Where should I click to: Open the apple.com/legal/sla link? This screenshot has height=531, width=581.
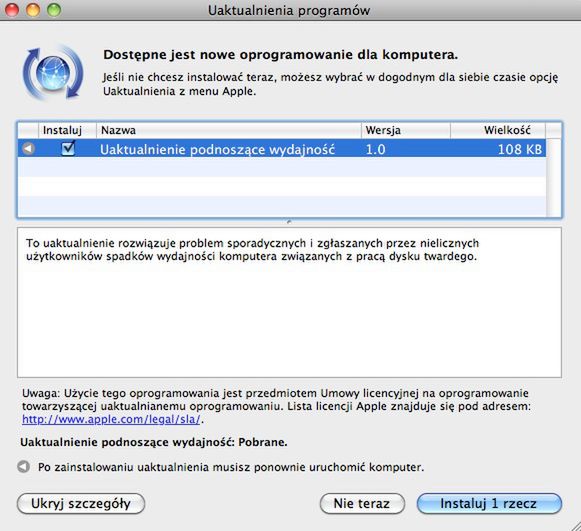click(111, 419)
